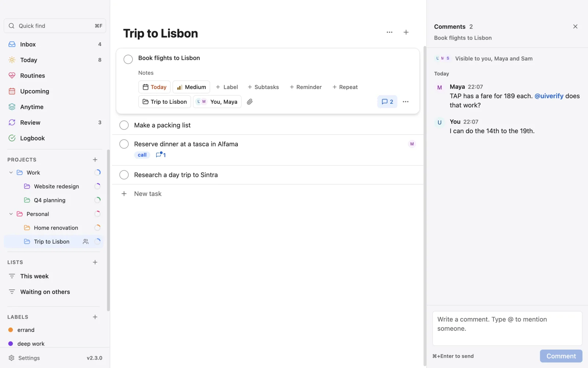The image size is (588, 368).
Task: Click the Q4 planning progress ring
Action: (97, 200)
